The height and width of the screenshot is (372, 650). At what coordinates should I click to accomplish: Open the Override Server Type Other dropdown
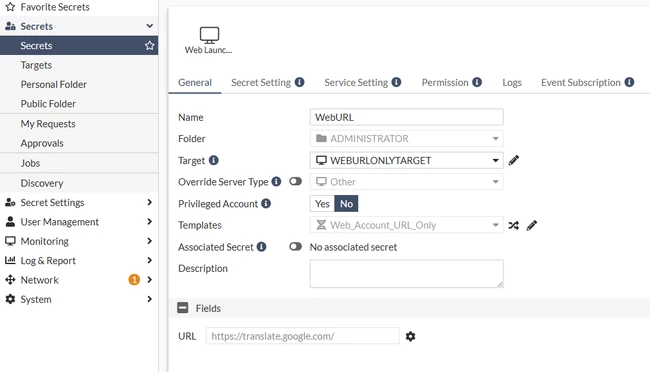[407, 182]
